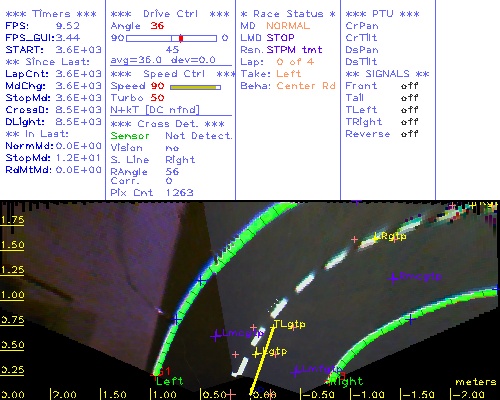Click the Center Rd behavior value
500x400 pixels.
[x=306, y=86]
